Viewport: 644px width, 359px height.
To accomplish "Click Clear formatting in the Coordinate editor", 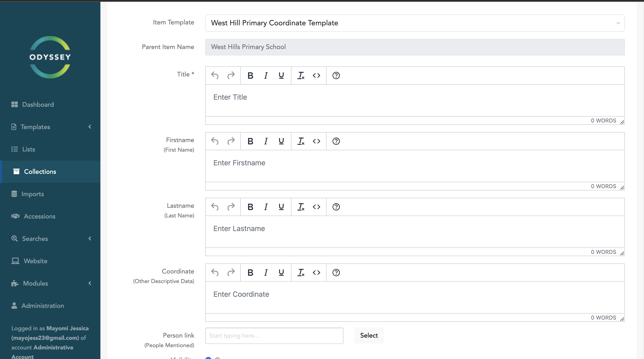I will [301, 273].
